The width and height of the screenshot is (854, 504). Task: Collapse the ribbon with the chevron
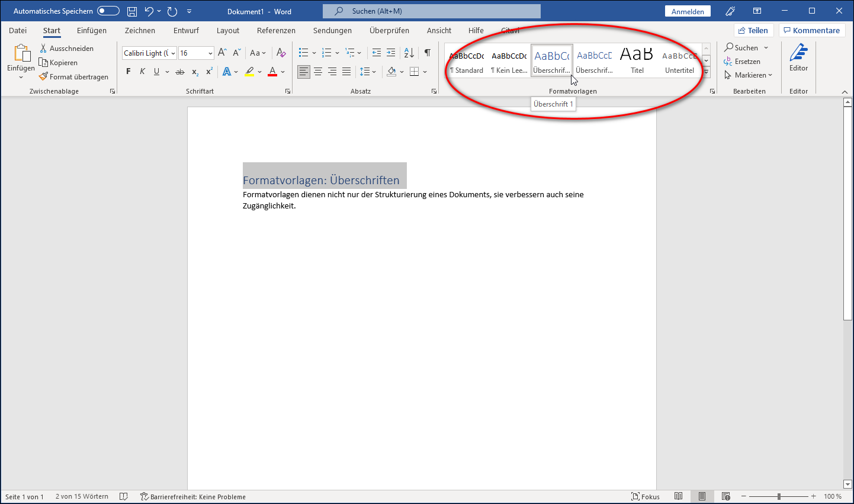[x=845, y=92]
